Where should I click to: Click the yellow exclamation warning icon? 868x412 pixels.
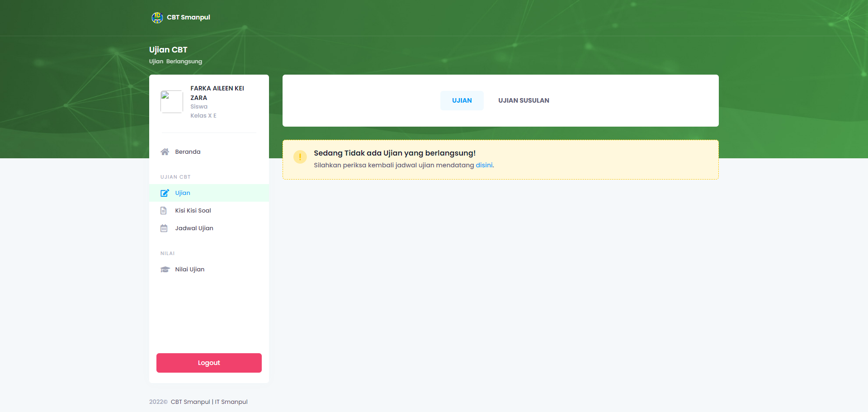(x=300, y=157)
